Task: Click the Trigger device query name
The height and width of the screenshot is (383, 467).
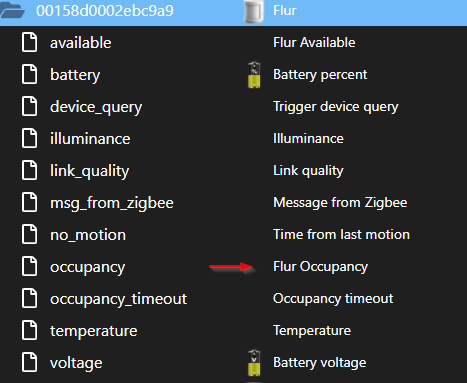Action: pos(336,107)
